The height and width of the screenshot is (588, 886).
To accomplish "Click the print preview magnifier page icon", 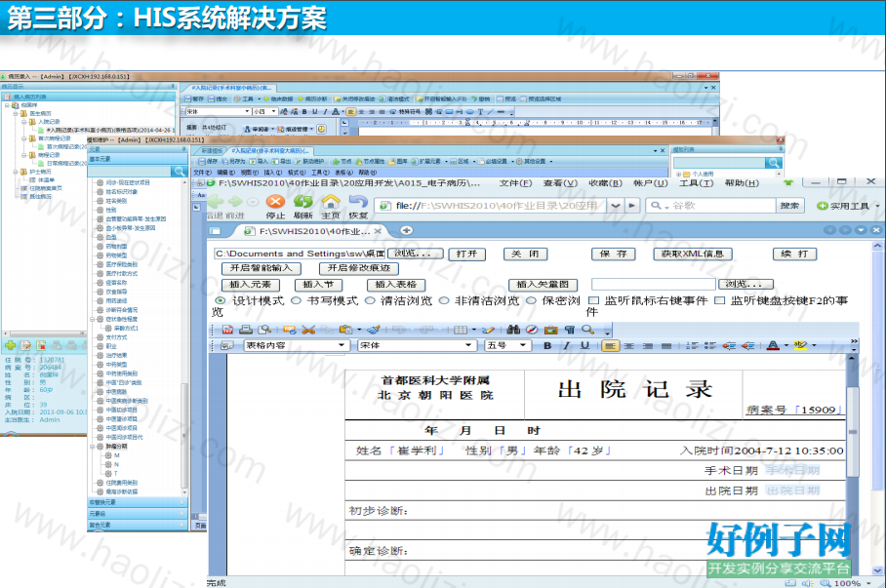I will (264, 330).
